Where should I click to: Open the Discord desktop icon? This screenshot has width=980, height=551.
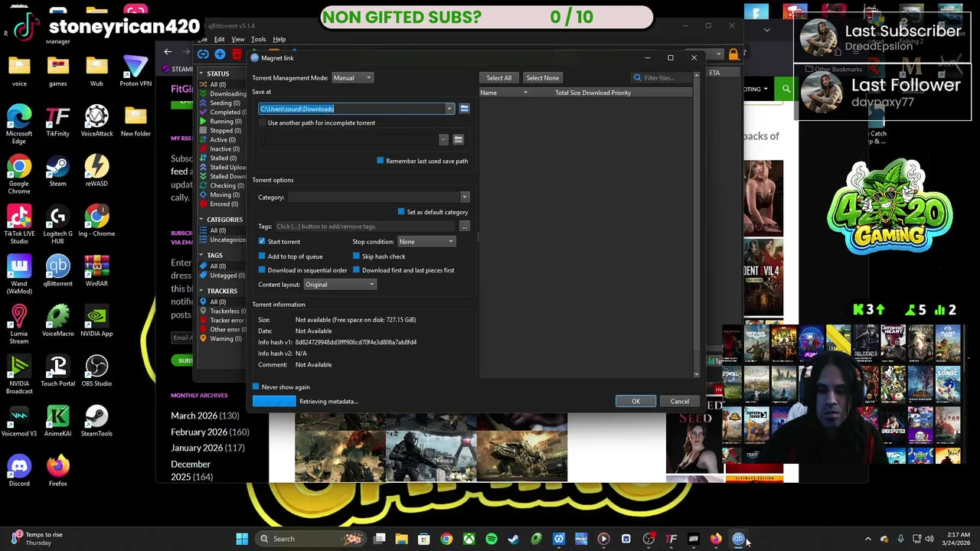tap(19, 471)
